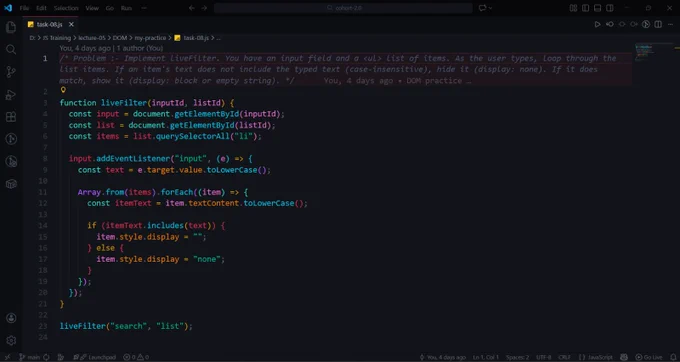Open the chat icon in title bar

coord(482,8)
